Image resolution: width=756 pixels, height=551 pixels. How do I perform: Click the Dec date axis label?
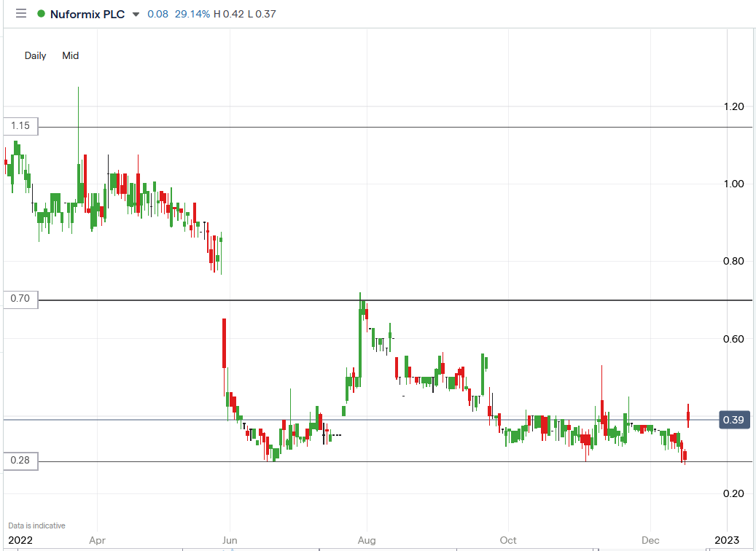[x=650, y=540]
